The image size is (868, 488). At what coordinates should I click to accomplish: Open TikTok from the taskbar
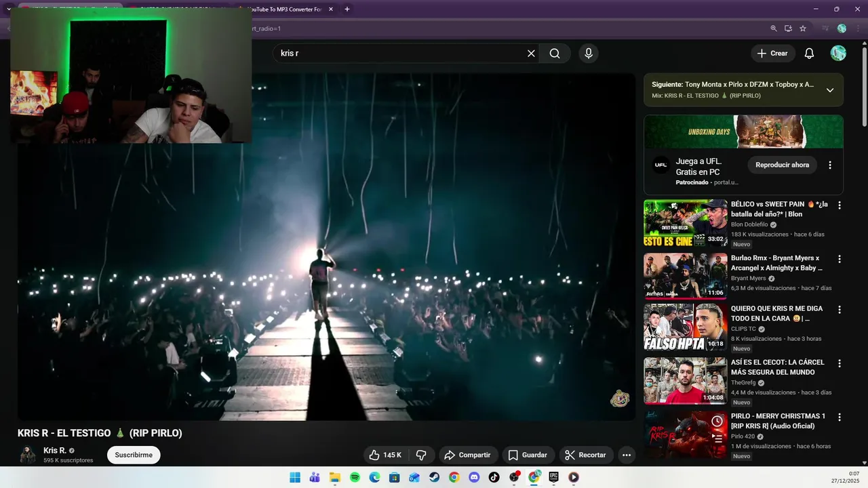[494, 477]
